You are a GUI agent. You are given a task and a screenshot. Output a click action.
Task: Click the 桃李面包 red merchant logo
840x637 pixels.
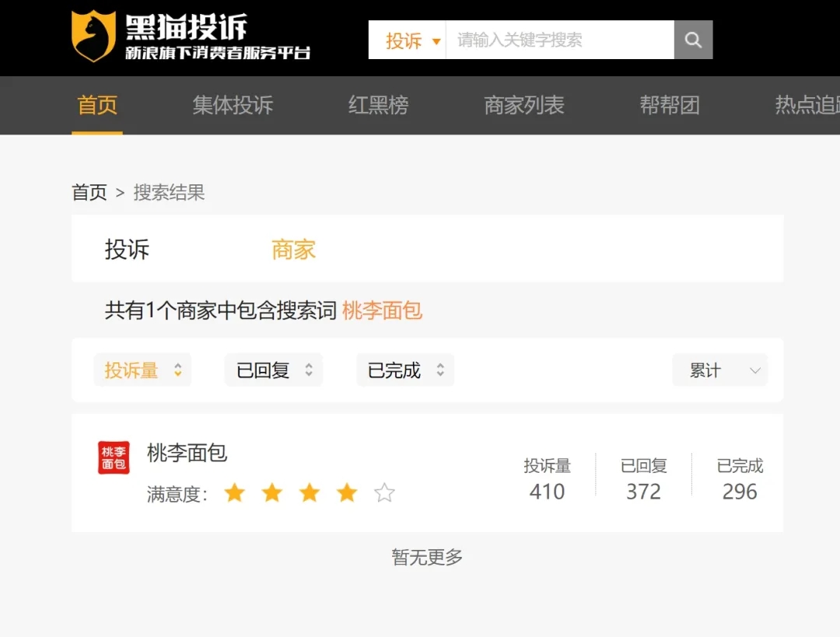pyautogui.click(x=114, y=457)
